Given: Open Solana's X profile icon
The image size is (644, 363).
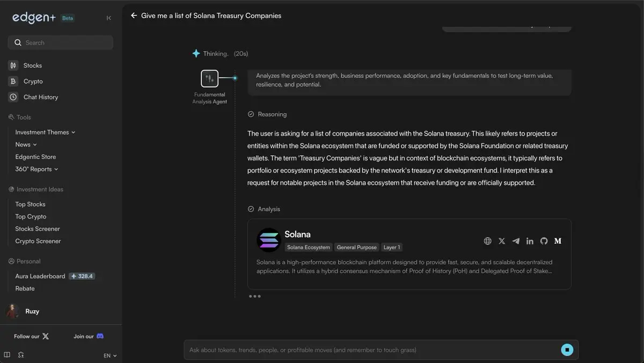Looking at the screenshot, I should pyautogui.click(x=502, y=241).
